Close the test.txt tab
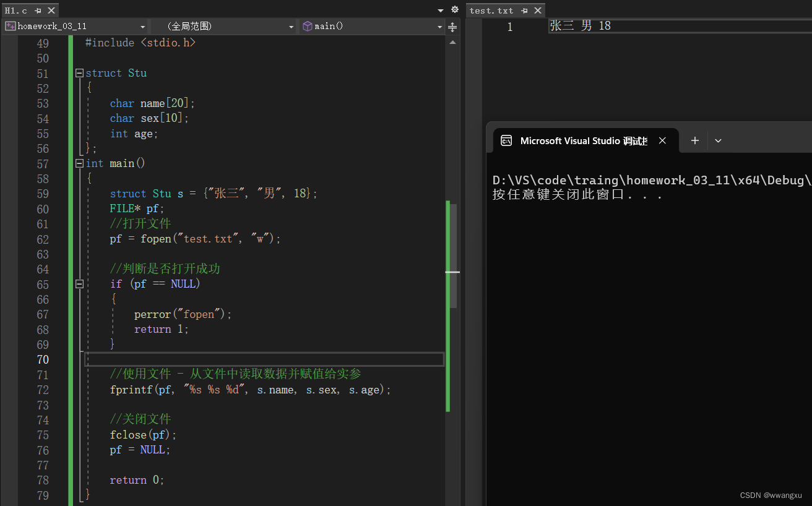Viewport: 812px width, 506px height. [538, 11]
